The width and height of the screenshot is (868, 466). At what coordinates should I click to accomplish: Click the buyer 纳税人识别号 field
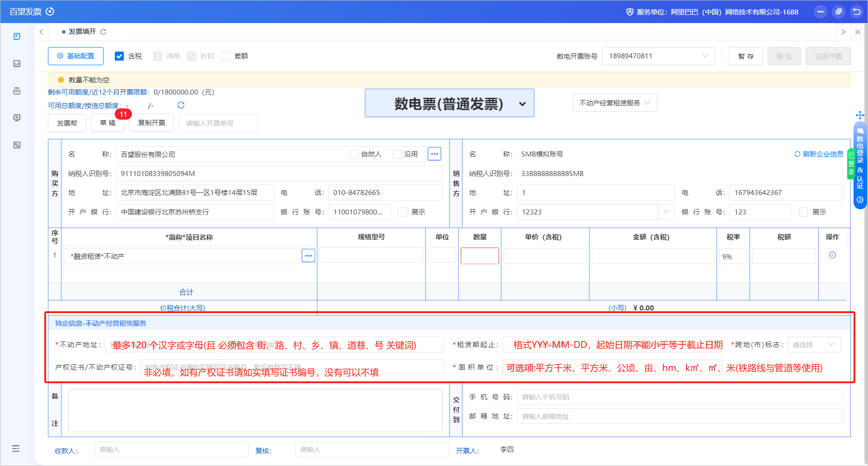click(x=279, y=174)
